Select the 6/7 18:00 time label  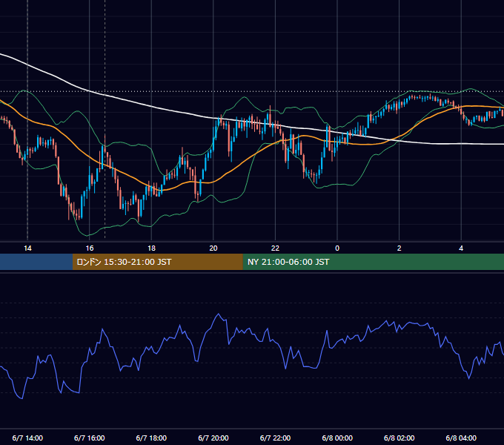point(151,438)
